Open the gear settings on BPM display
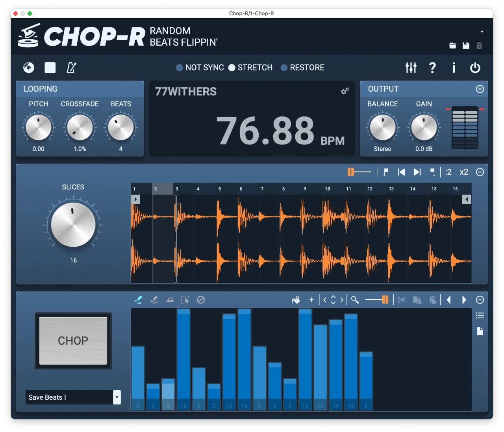The height and width of the screenshot is (432, 504). (345, 91)
